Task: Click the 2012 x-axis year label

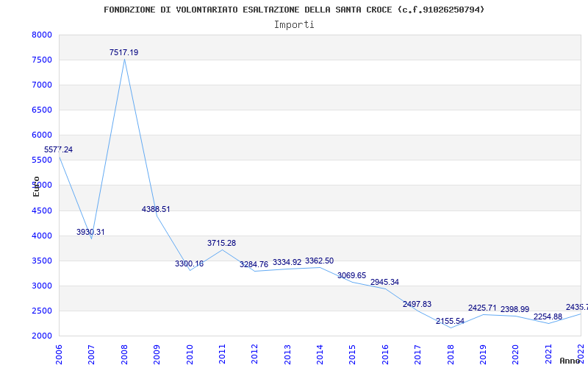Action: pyautogui.click(x=254, y=354)
